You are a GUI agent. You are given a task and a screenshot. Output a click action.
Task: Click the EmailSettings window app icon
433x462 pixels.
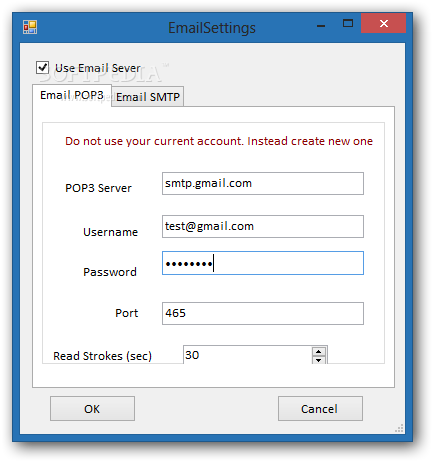click(30, 27)
